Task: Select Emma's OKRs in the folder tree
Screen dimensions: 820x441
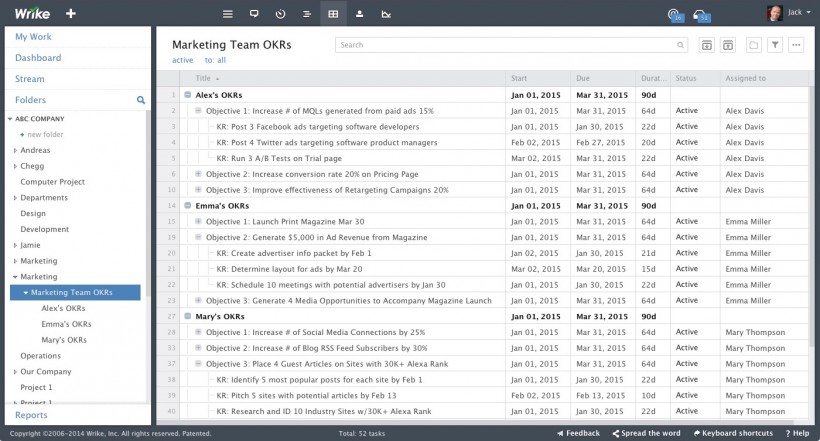Action: [x=66, y=324]
